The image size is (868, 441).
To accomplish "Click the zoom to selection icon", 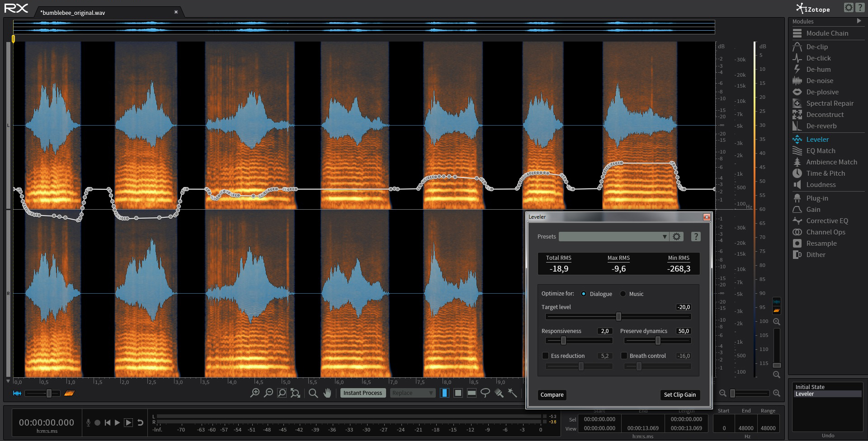I will (282, 393).
